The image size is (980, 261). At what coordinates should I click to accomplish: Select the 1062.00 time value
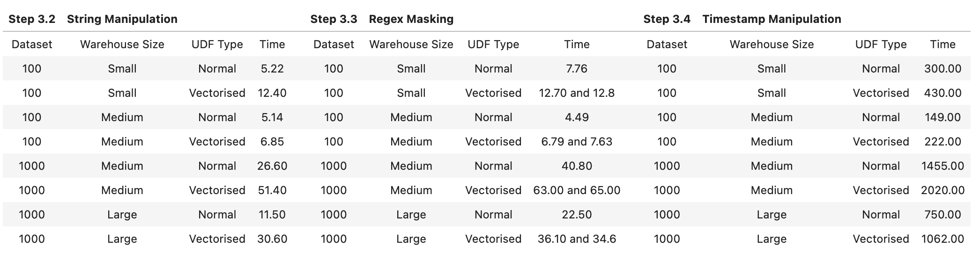click(x=943, y=239)
